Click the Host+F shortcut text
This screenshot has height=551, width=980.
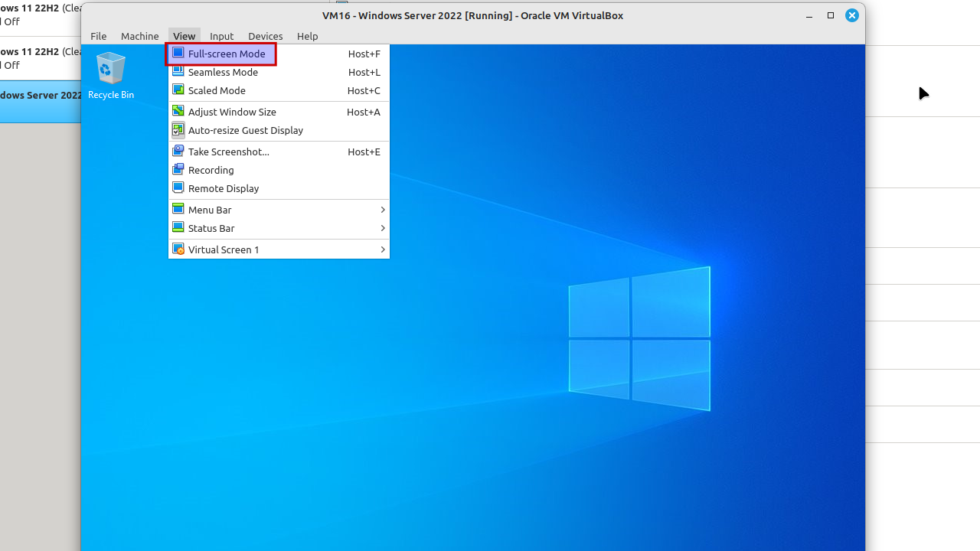click(x=364, y=54)
